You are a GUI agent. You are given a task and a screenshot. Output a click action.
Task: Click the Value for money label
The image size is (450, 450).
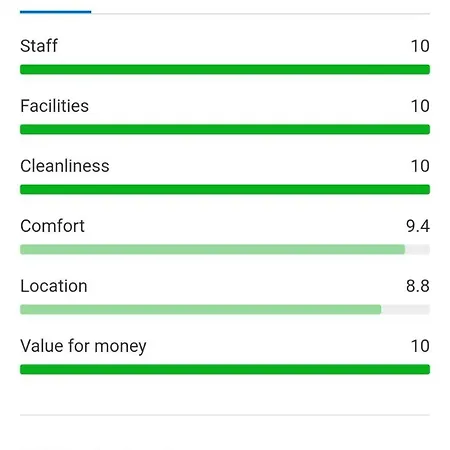point(83,346)
